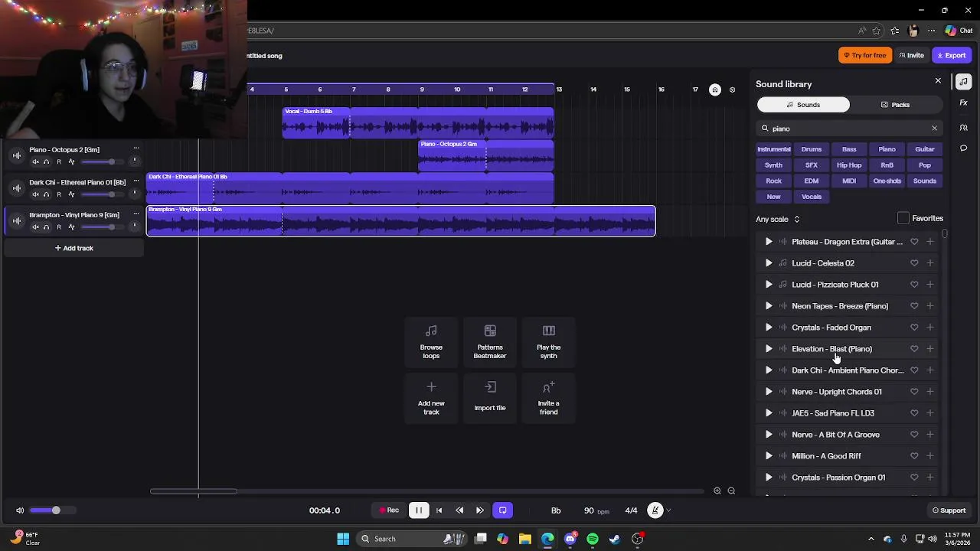Filter by the Vocals tag
This screenshot has height=551, width=980.
(812, 197)
